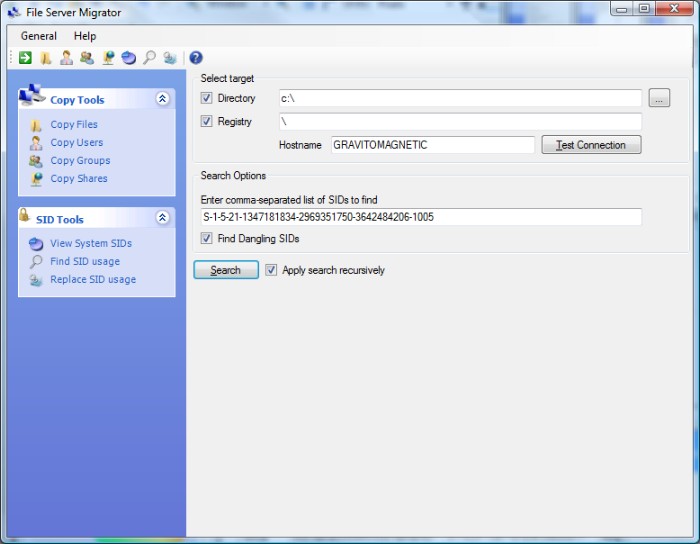The height and width of the screenshot is (544, 700).
Task: Uncheck Apply search recursively
Action: pos(271,270)
